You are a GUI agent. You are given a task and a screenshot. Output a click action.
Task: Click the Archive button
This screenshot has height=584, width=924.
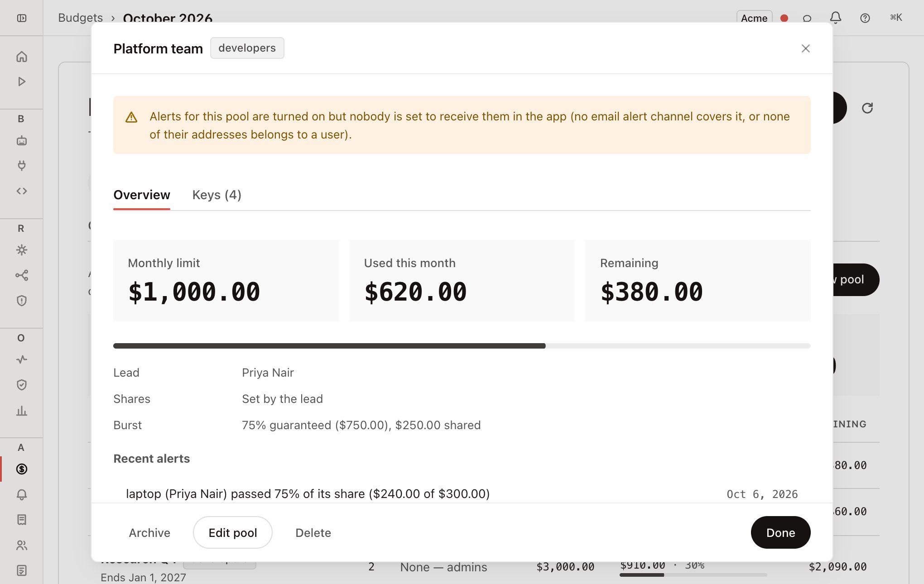(x=149, y=533)
